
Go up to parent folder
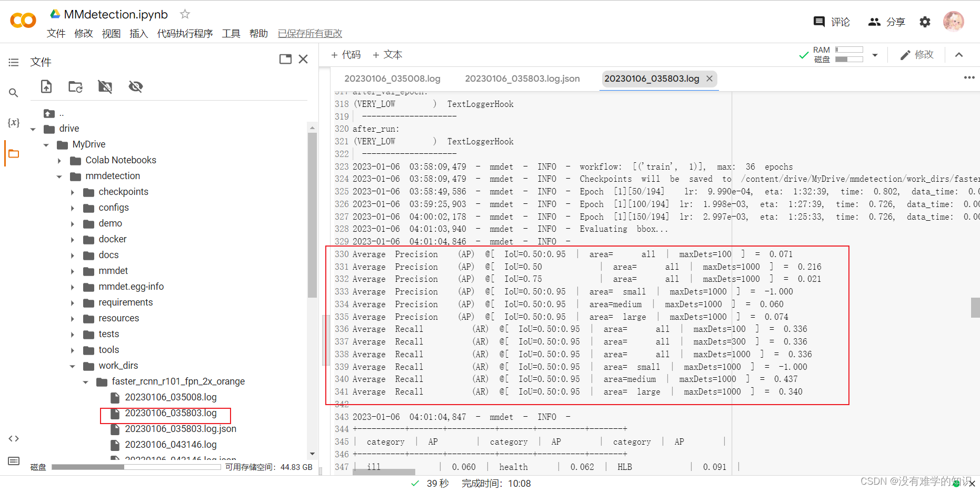point(49,113)
